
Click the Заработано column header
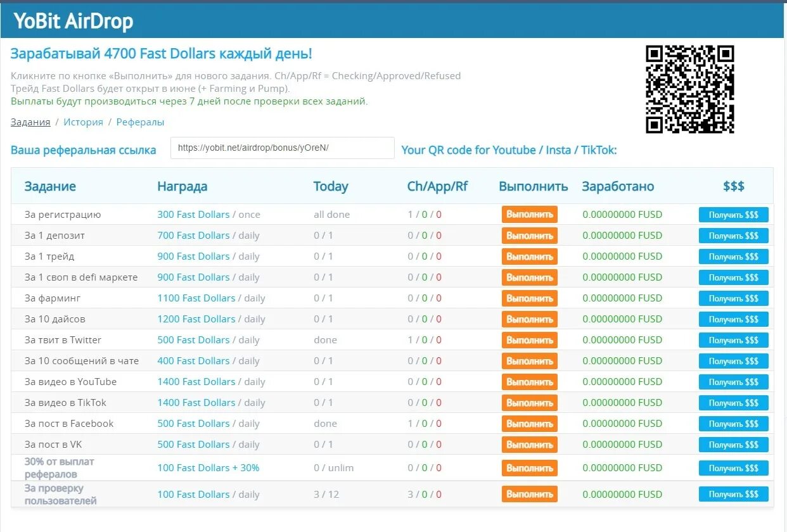[618, 186]
